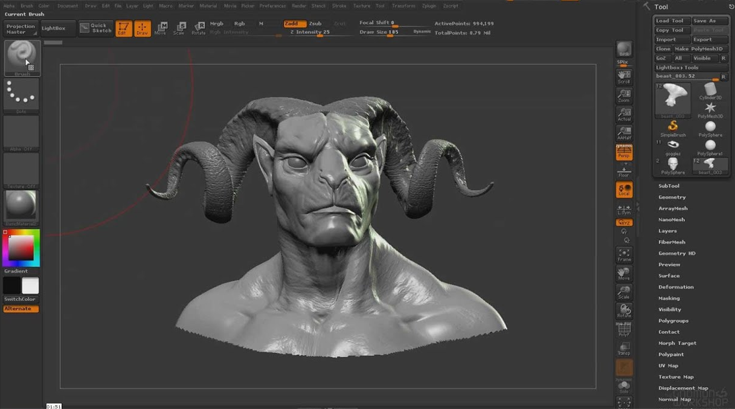Select the Scale mode icon in top shelf
Viewport: 735px width, 409px height.
click(180, 29)
